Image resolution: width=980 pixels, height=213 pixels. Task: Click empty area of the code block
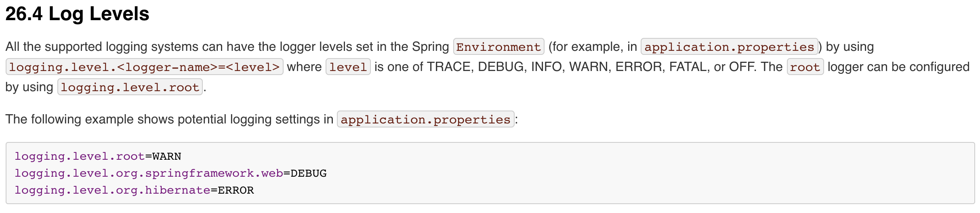click(646, 173)
